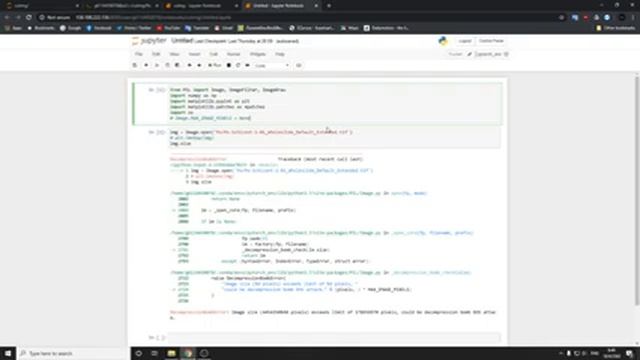Open the Insert menu
640x360 pixels.
[x=194, y=54]
